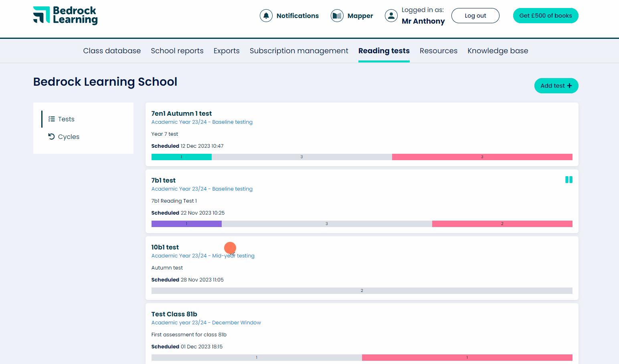
Task: Click the pause icon on 7b1 test
Action: (569, 180)
